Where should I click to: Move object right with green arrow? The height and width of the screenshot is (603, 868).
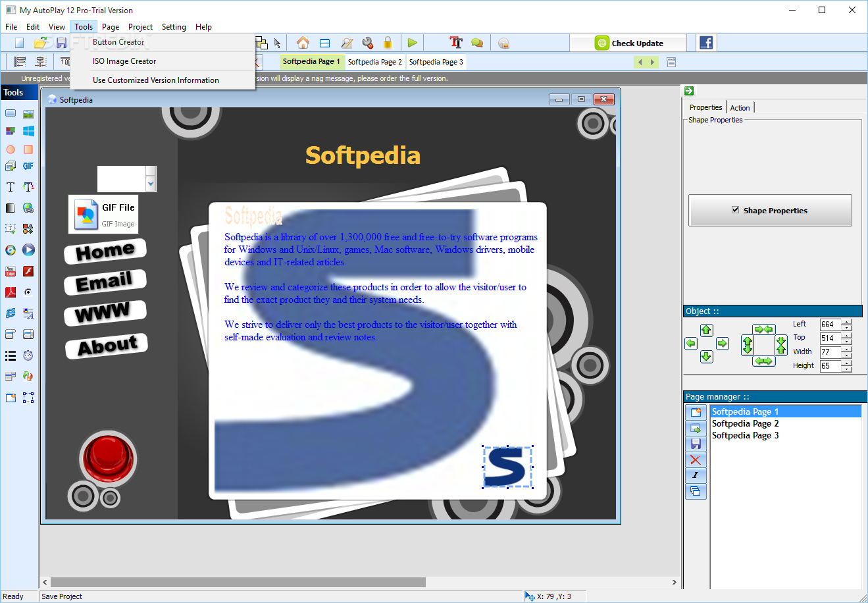[x=723, y=343]
